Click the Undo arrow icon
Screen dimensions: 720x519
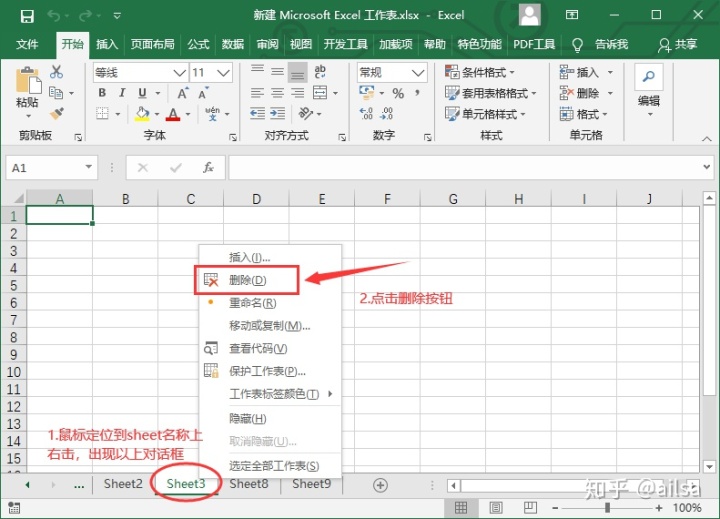pyautogui.click(x=54, y=16)
